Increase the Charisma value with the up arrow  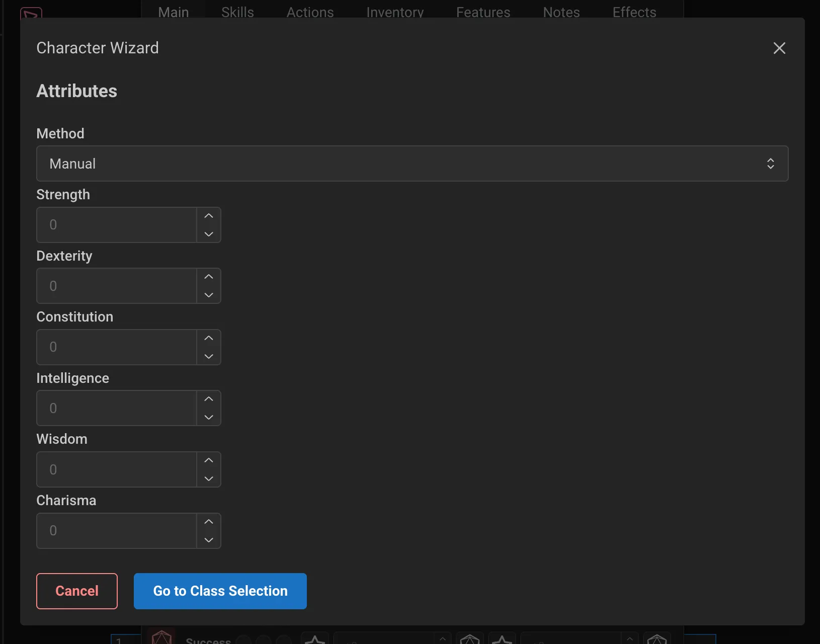pos(208,522)
